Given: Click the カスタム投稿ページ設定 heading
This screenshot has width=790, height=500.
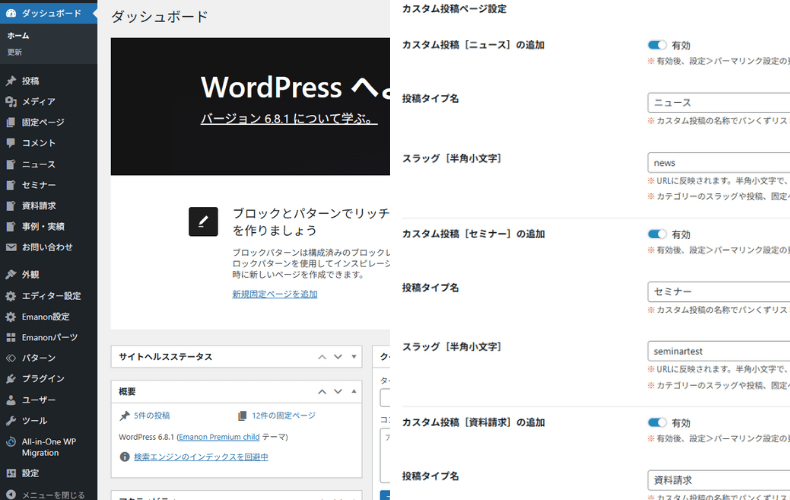Looking at the screenshot, I should click(454, 9).
